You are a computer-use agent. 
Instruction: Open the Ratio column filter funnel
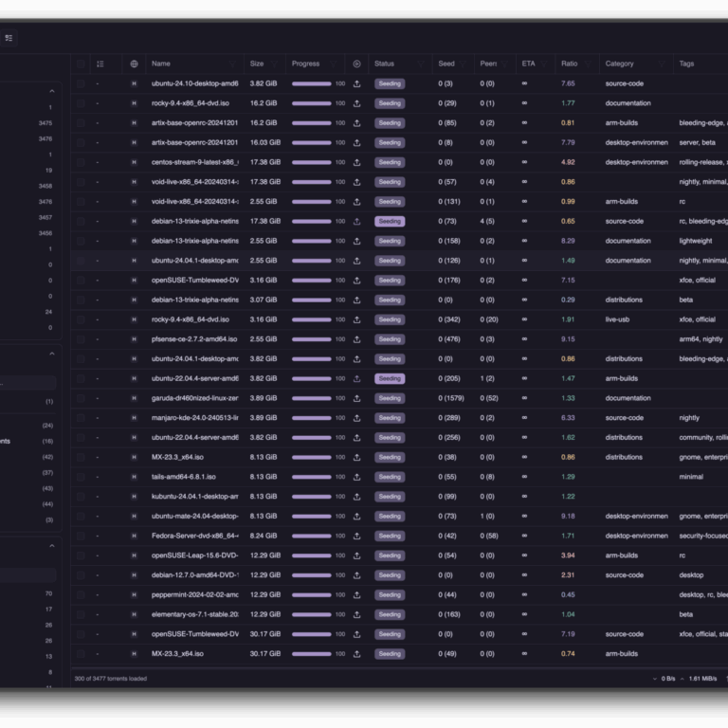pyautogui.click(x=588, y=64)
